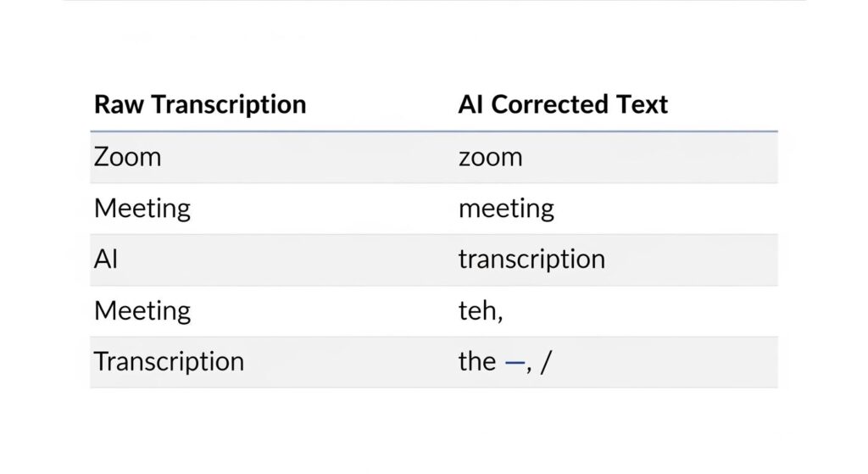
Task: Click the comma after the blue dash
Action: pyautogui.click(x=530, y=369)
